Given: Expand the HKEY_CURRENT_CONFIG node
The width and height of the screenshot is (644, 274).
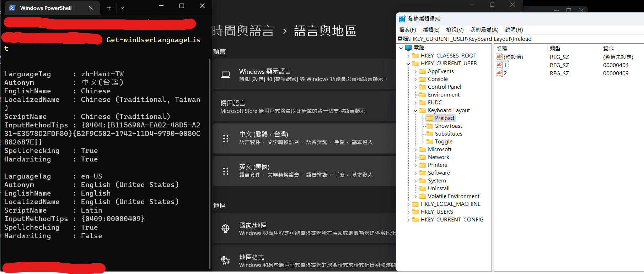Looking at the screenshot, I should coord(408,220).
